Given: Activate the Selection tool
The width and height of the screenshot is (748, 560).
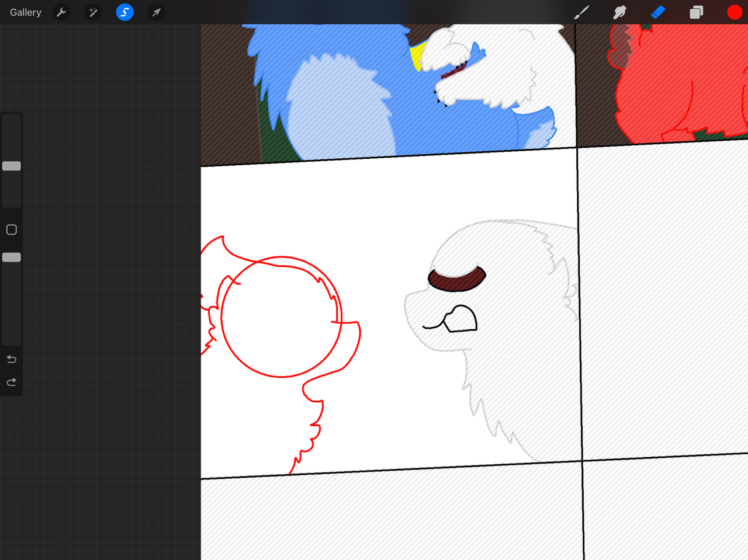Looking at the screenshot, I should pyautogui.click(x=124, y=12).
